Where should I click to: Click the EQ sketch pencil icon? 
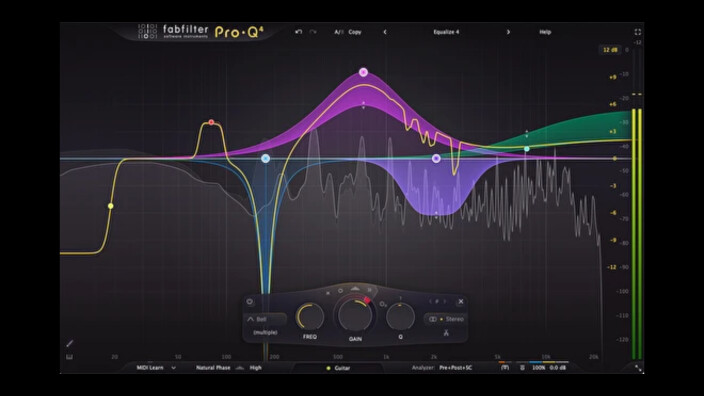pos(70,343)
